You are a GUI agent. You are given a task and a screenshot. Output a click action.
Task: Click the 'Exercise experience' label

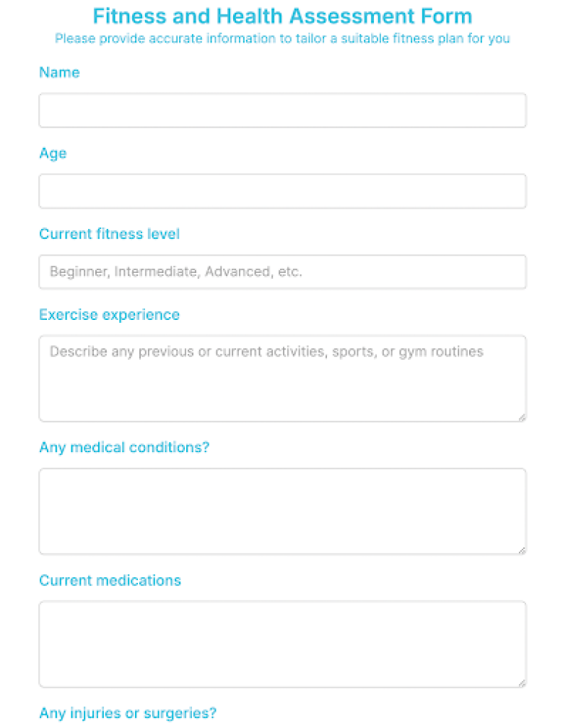click(x=110, y=315)
